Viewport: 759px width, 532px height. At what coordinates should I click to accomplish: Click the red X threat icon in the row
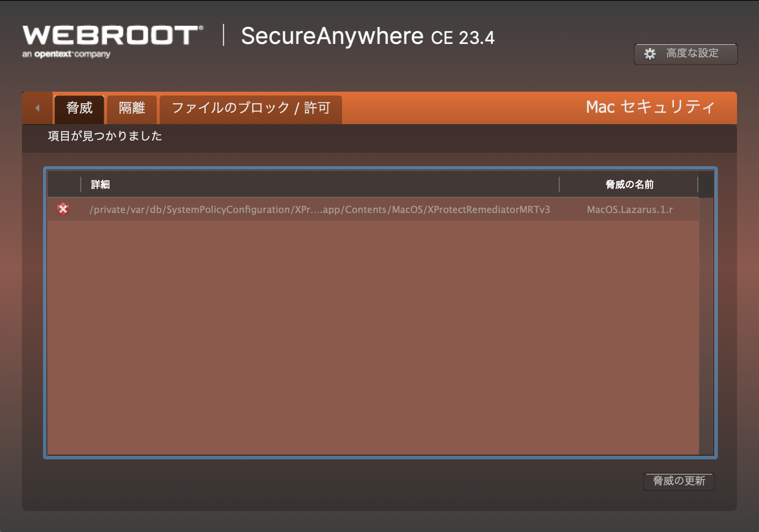point(63,209)
